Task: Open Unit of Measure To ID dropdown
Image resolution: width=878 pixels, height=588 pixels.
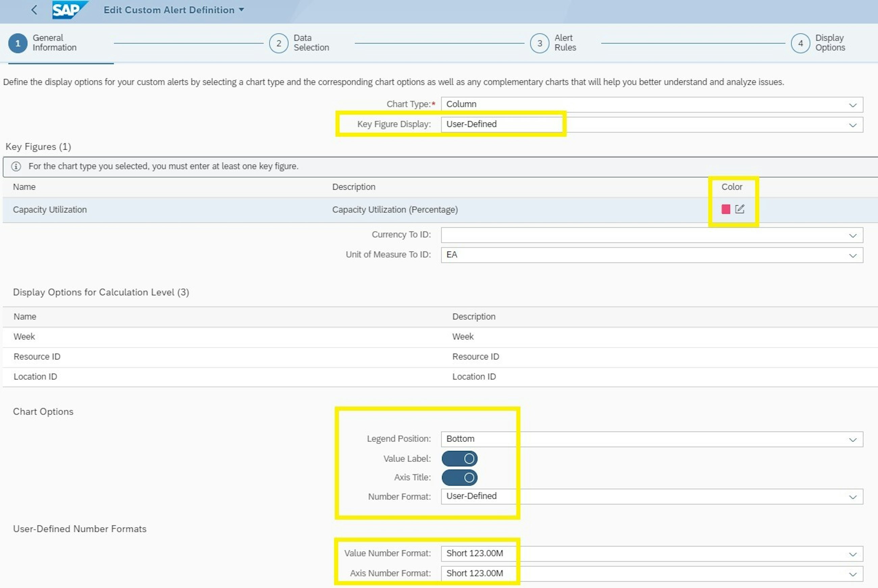Action: [852, 256]
